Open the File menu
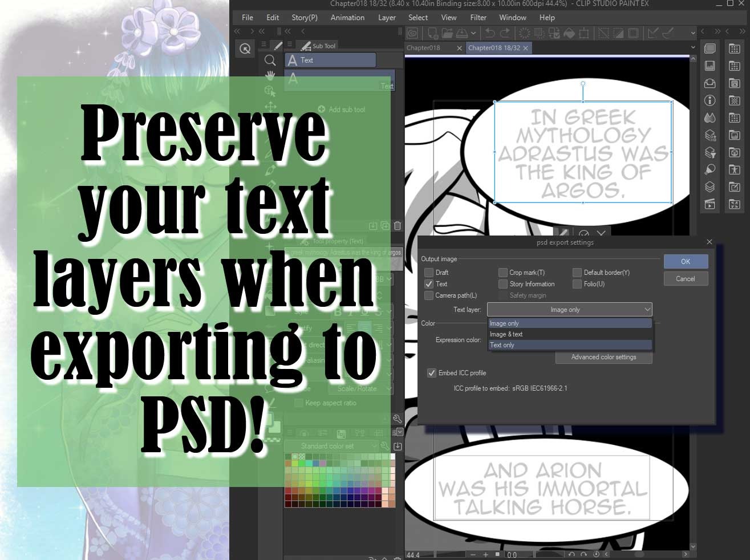 248,18
